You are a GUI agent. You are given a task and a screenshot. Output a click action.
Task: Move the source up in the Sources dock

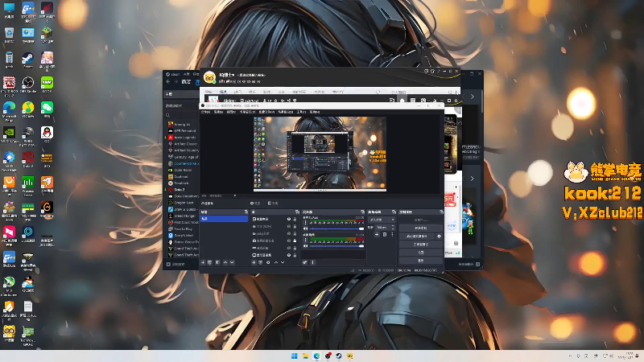276,262
